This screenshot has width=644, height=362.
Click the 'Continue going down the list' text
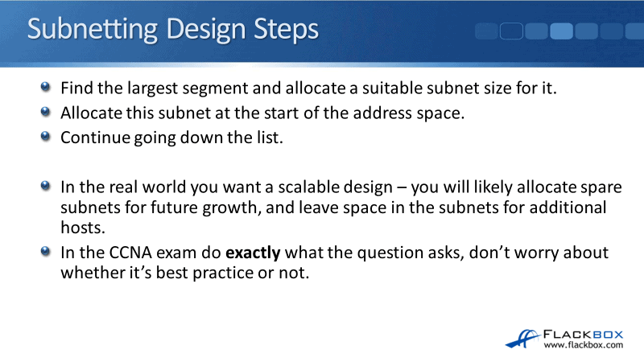coord(171,137)
